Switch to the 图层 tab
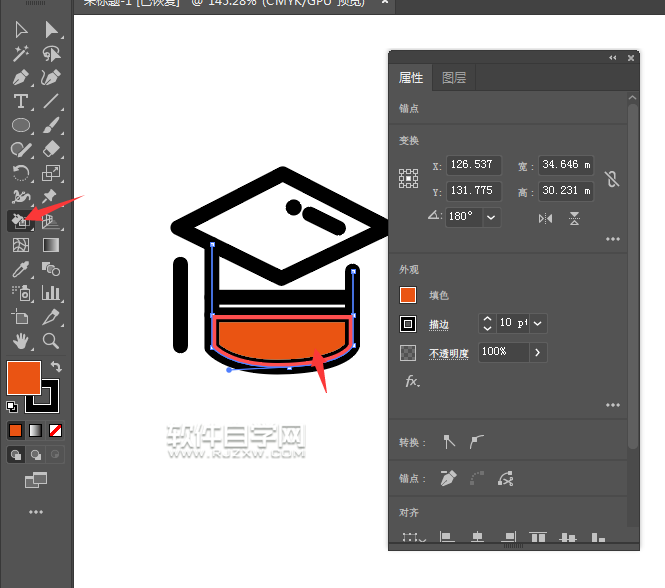 click(x=454, y=78)
